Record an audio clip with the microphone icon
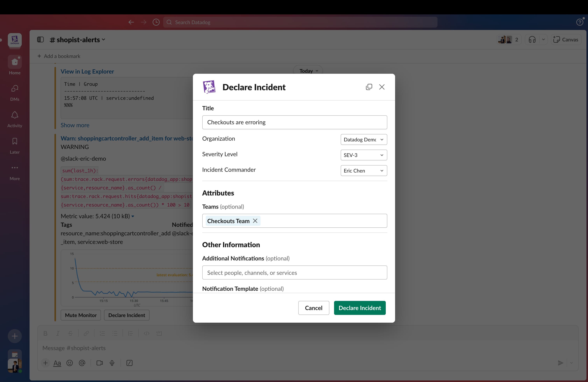588x382 pixels. coord(112,363)
